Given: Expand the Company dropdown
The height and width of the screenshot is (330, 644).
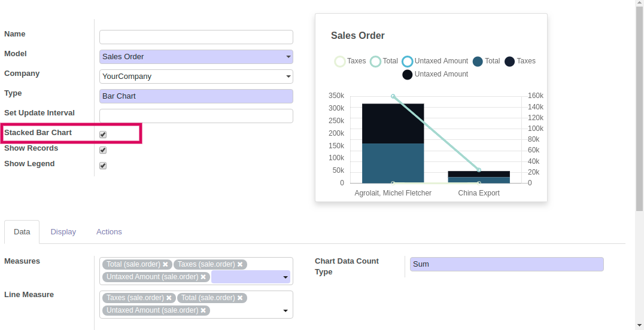Looking at the screenshot, I should click(x=196, y=77).
